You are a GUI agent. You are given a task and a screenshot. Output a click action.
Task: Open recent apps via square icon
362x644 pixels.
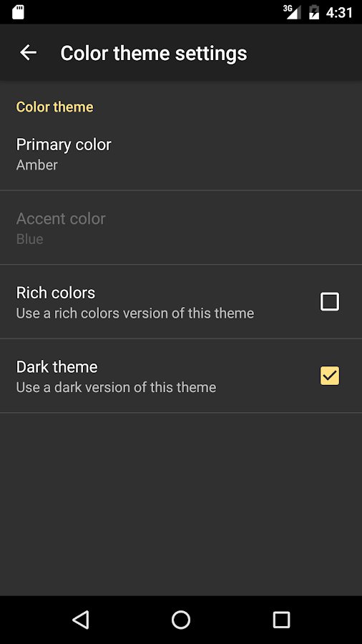tap(281, 620)
